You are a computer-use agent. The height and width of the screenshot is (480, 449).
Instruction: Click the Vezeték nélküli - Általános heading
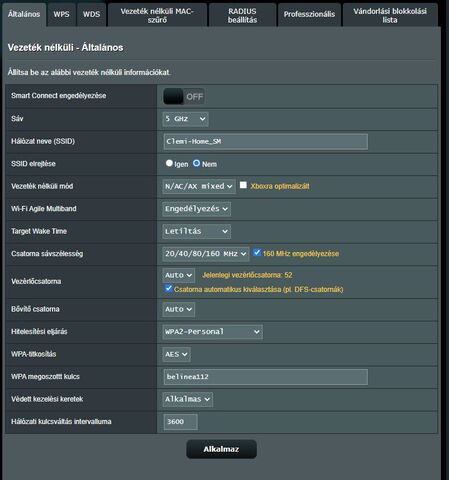coord(65,48)
